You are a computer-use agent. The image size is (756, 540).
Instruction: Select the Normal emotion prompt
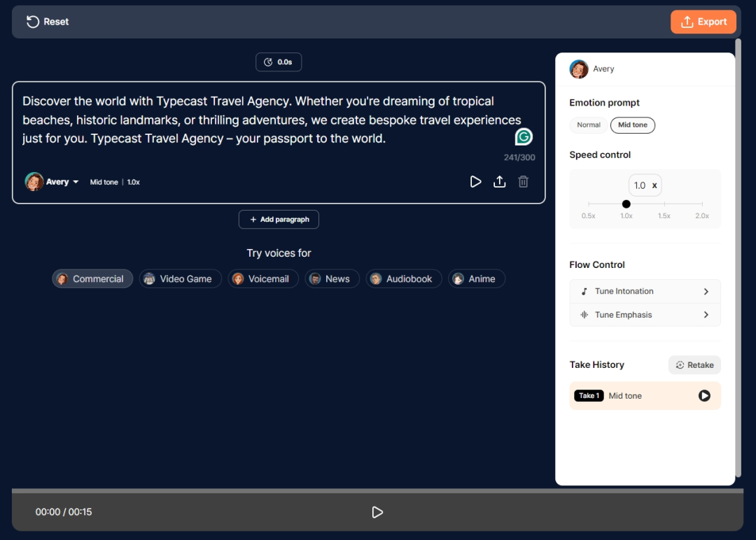click(588, 125)
